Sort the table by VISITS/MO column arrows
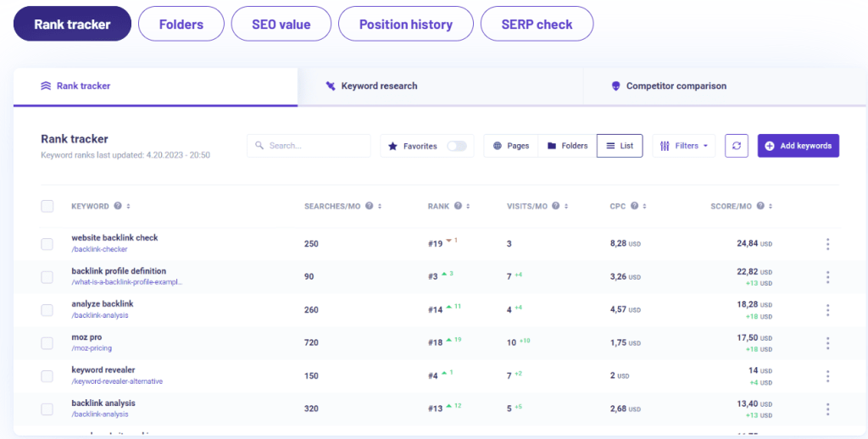Image resolution: width=868 pixels, height=439 pixels. coord(565,206)
